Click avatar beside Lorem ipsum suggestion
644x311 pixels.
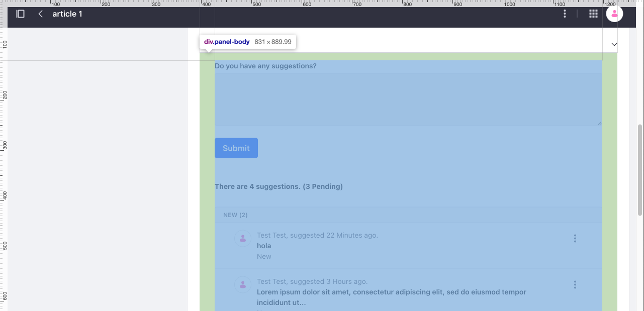point(243,285)
